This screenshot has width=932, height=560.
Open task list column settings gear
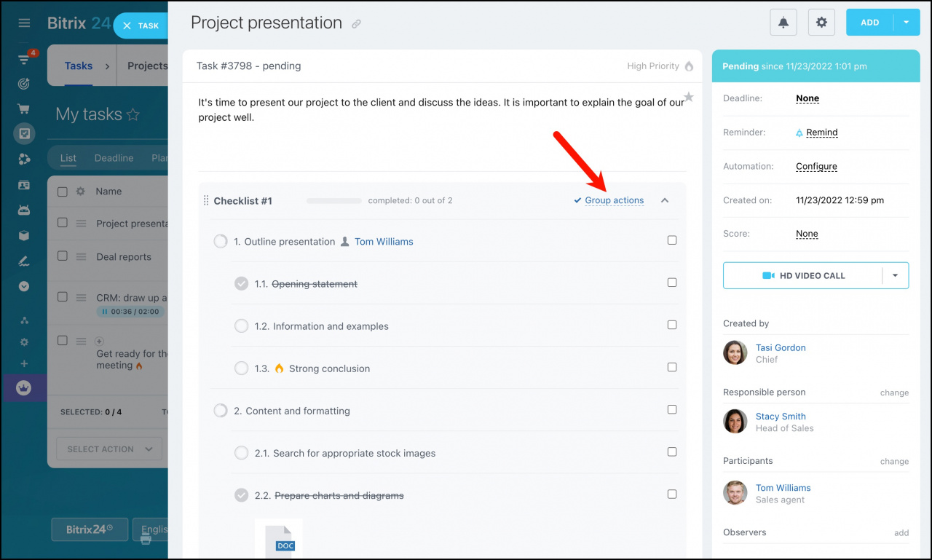tap(81, 192)
